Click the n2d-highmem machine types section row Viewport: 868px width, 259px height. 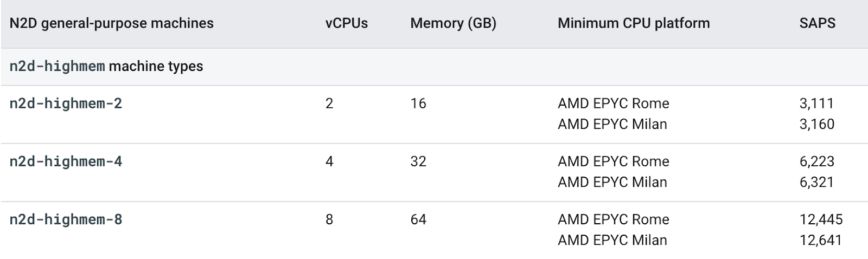(x=106, y=66)
